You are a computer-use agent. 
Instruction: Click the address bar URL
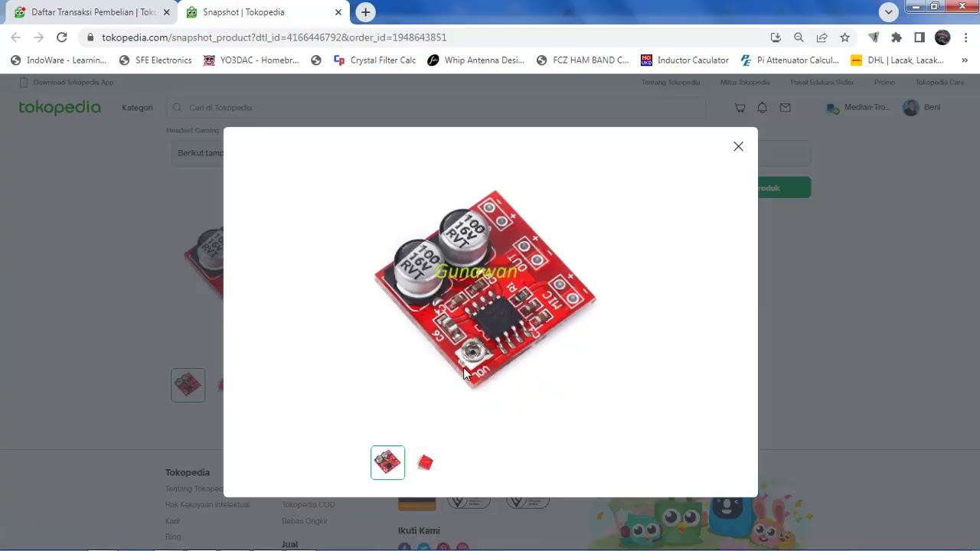(274, 37)
